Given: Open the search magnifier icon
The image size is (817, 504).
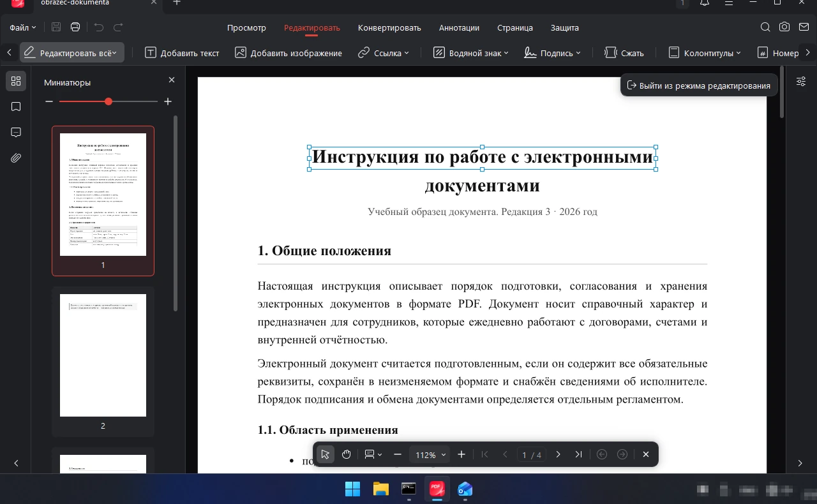Looking at the screenshot, I should pos(765,27).
